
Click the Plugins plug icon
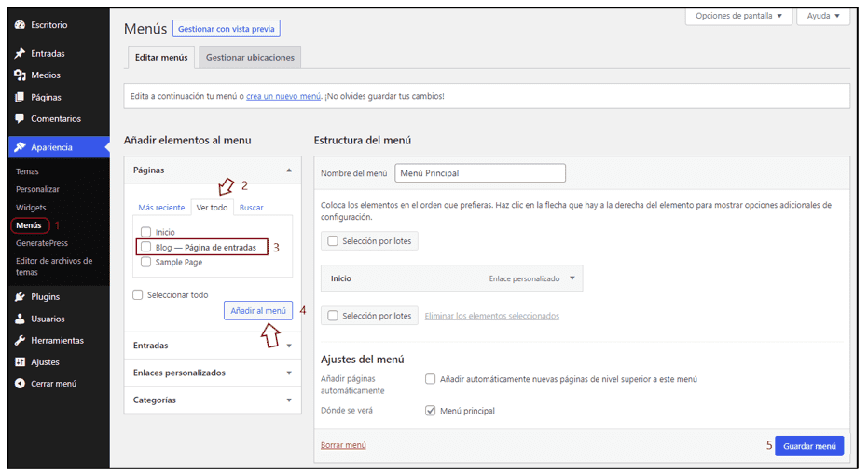20,296
